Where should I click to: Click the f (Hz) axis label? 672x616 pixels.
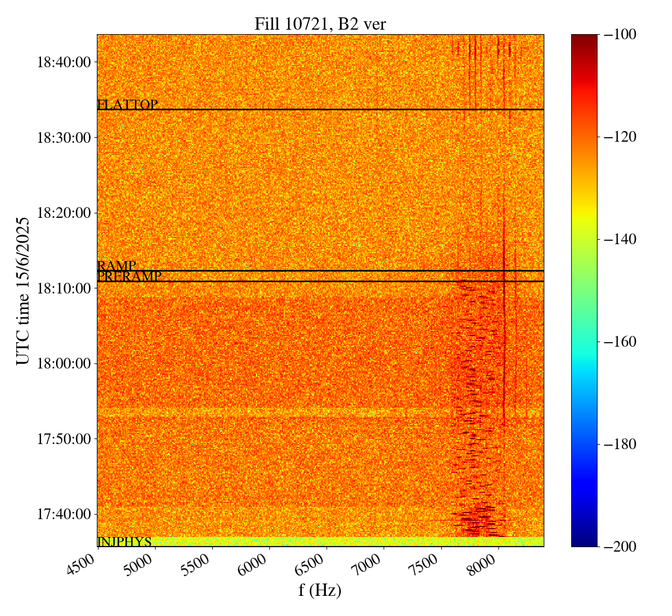(x=320, y=590)
